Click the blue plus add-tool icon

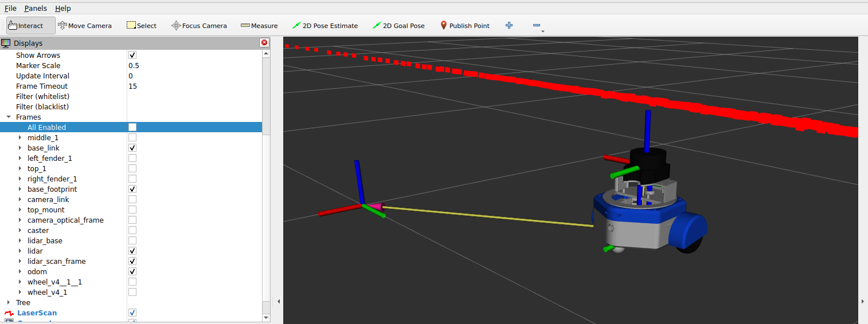pos(509,25)
